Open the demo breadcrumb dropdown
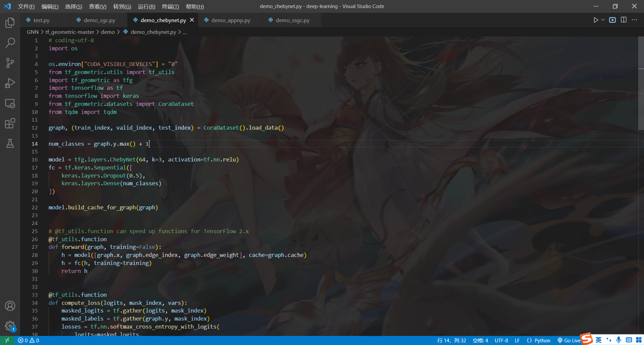The height and width of the screenshot is (345, 644). [x=108, y=32]
